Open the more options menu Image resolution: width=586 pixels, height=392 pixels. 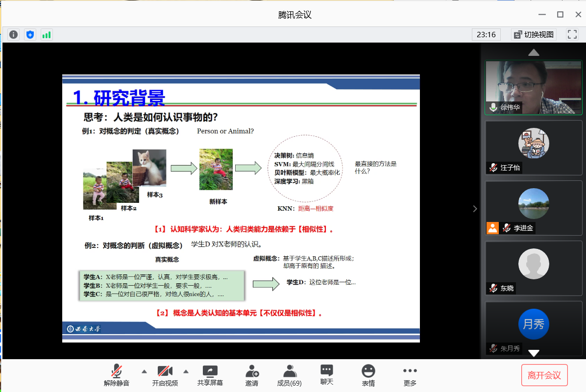pyautogui.click(x=410, y=375)
